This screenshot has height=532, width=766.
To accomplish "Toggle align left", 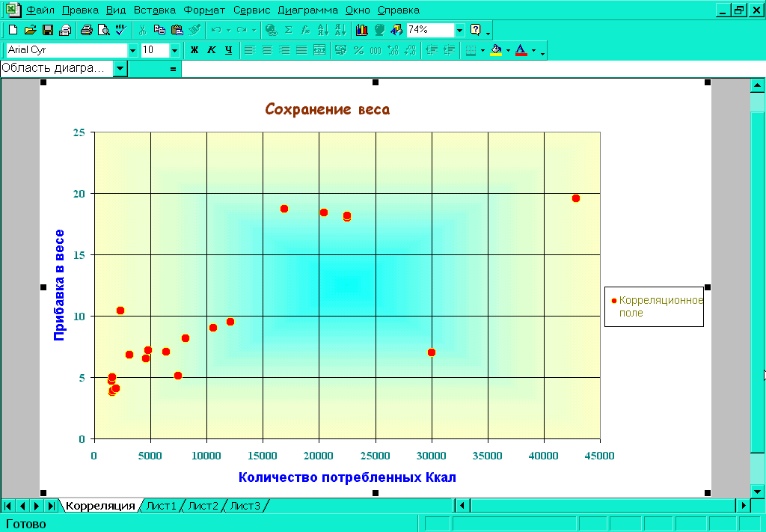I will click(x=250, y=50).
